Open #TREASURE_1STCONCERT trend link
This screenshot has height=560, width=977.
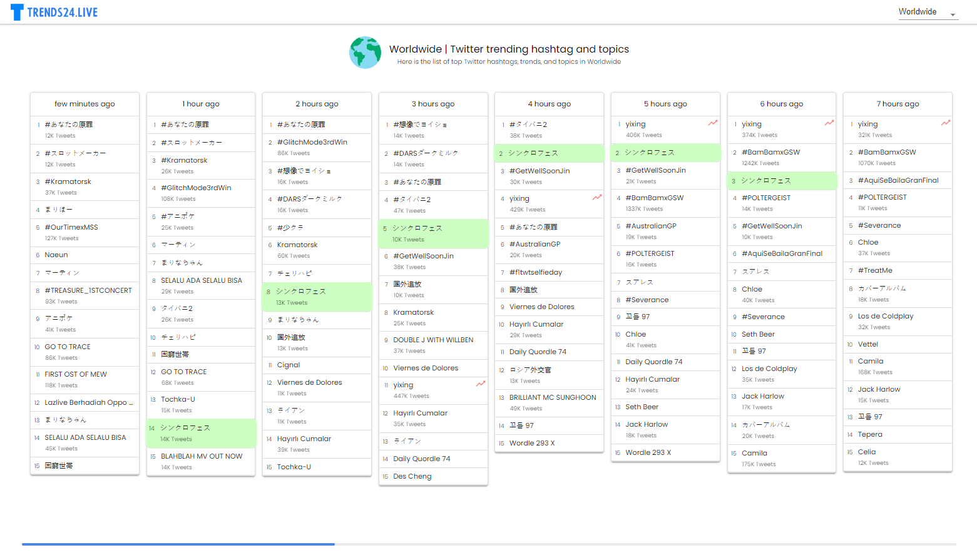pos(88,290)
